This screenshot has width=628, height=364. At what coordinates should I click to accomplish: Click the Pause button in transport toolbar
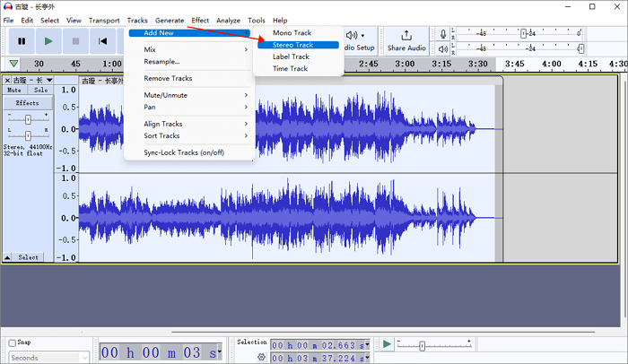pos(21,40)
